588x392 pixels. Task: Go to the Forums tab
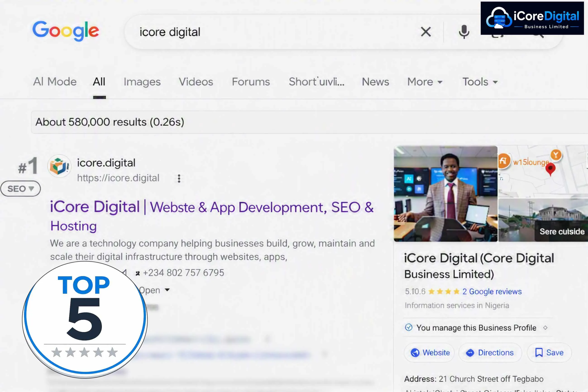pyautogui.click(x=251, y=82)
